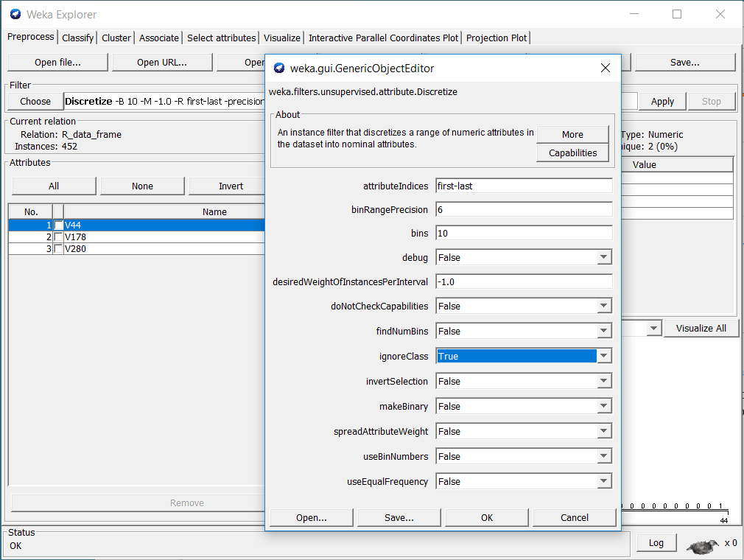Open the useBinNumbers dropdown

click(x=603, y=457)
